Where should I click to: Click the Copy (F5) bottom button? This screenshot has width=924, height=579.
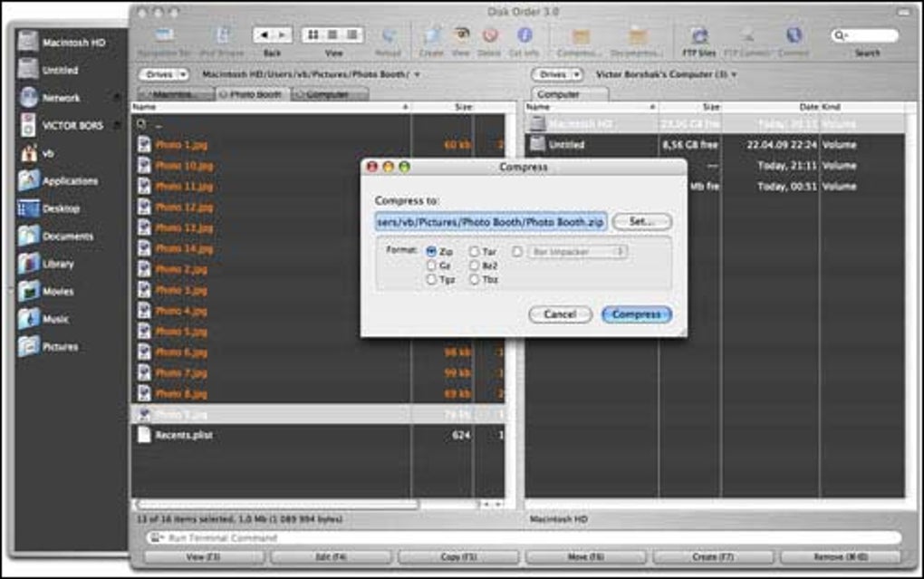pos(458,556)
